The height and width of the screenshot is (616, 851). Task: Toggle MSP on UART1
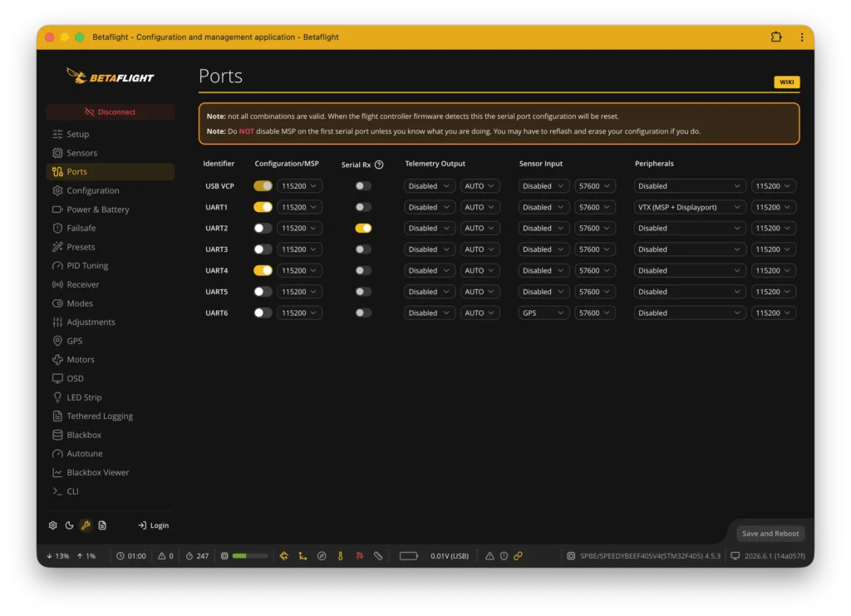(x=263, y=207)
